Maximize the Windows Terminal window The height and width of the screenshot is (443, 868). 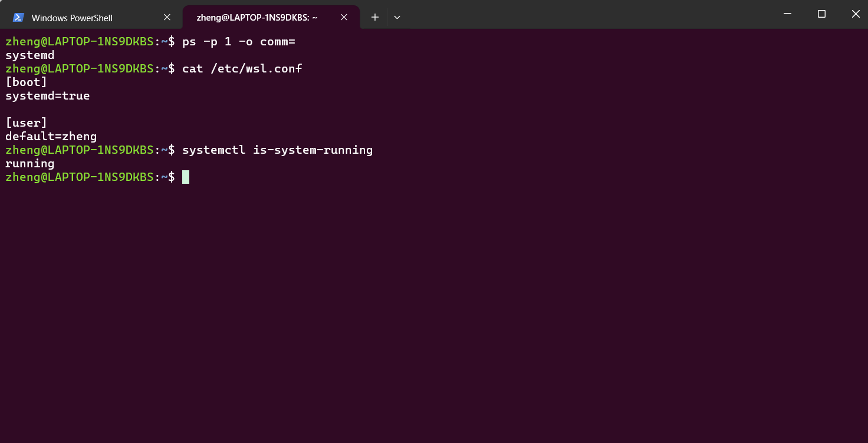(x=821, y=14)
